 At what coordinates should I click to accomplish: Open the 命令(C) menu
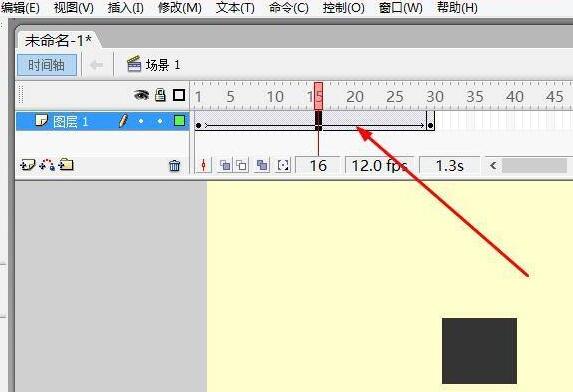[x=289, y=7]
